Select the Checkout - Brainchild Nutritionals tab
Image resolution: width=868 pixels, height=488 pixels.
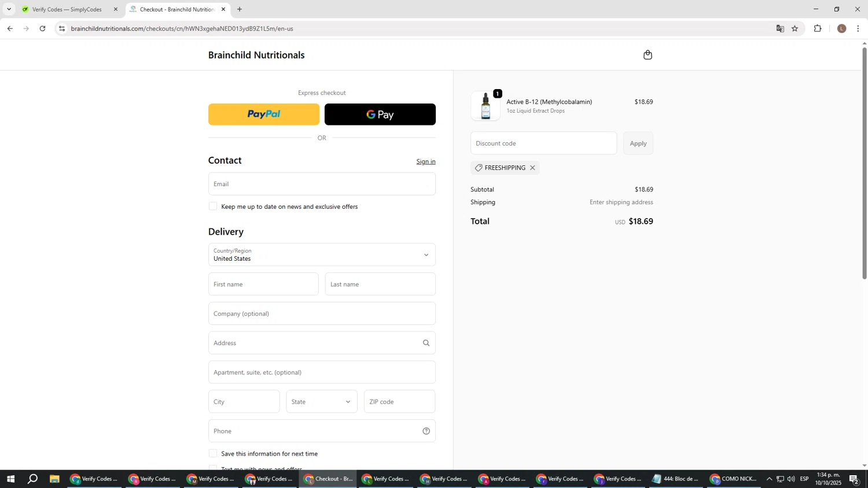[x=176, y=9]
